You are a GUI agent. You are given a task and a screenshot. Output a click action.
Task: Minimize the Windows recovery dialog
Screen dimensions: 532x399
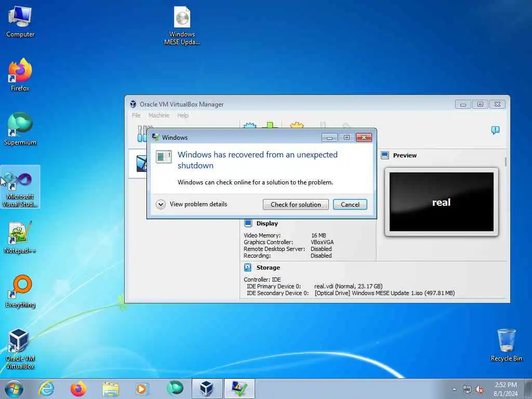329,137
